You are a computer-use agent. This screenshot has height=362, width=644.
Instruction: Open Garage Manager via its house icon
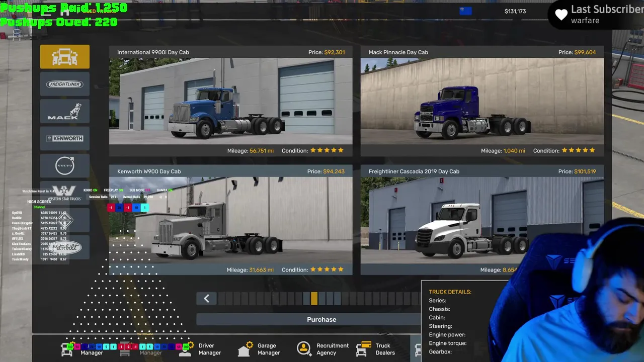click(245, 349)
